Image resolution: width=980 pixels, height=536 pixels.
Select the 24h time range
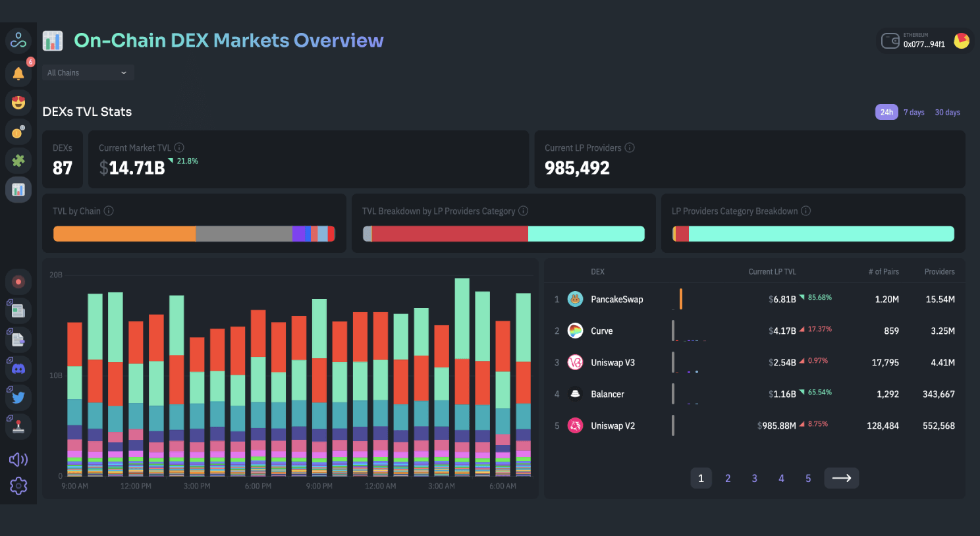(886, 113)
